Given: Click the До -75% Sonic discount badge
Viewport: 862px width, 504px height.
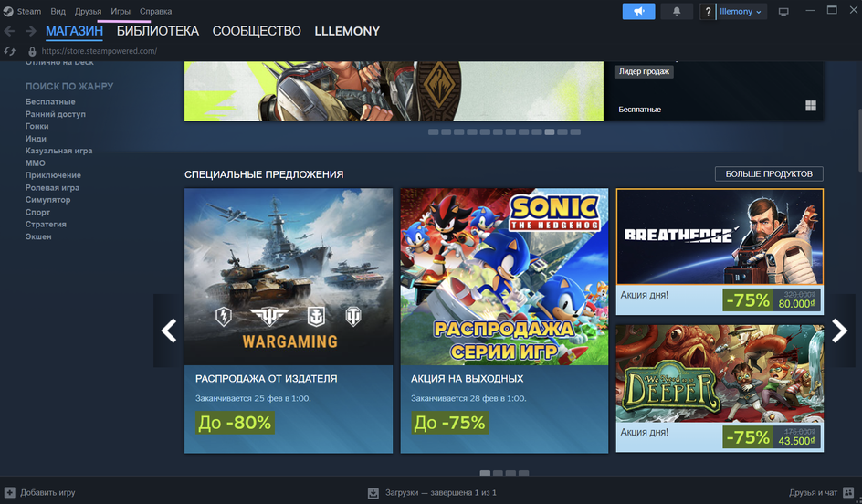Looking at the screenshot, I should (x=449, y=423).
